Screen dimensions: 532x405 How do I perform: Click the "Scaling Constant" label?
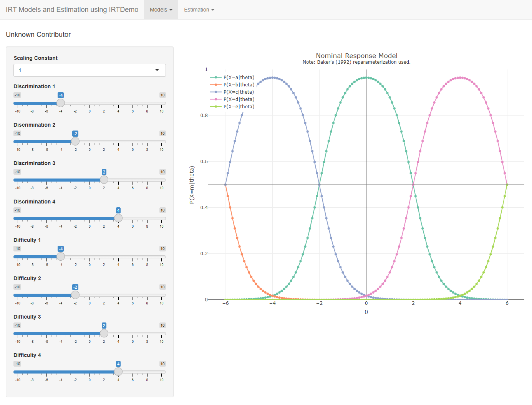click(36, 58)
